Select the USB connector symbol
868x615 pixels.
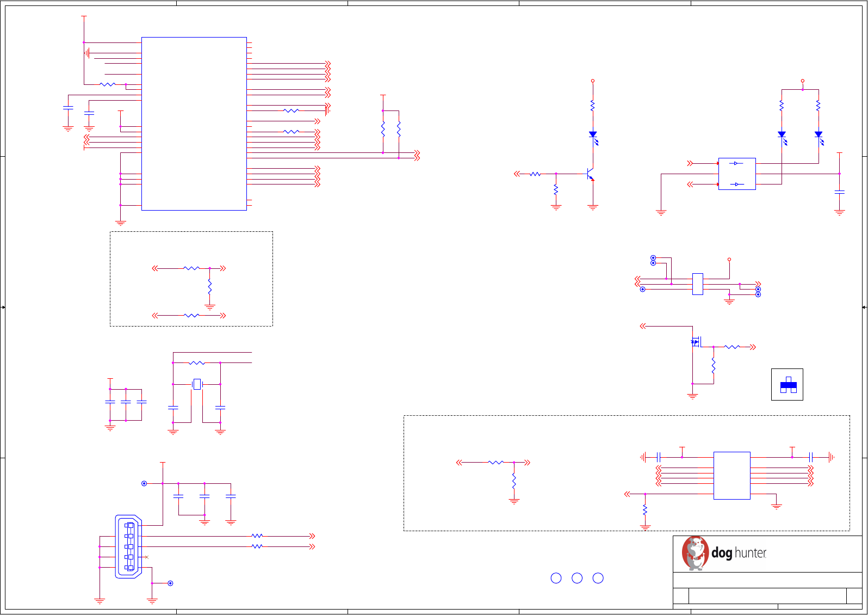pyautogui.click(x=128, y=546)
